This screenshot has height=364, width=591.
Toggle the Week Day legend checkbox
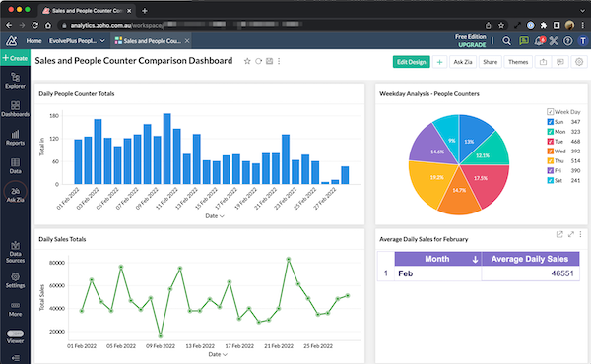coord(551,112)
